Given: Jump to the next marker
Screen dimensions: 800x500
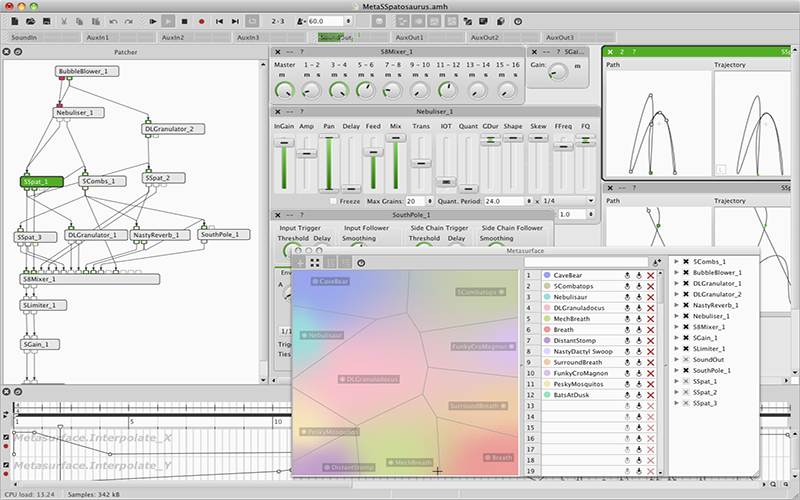Looking at the screenshot, I should (x=235, y=21).
